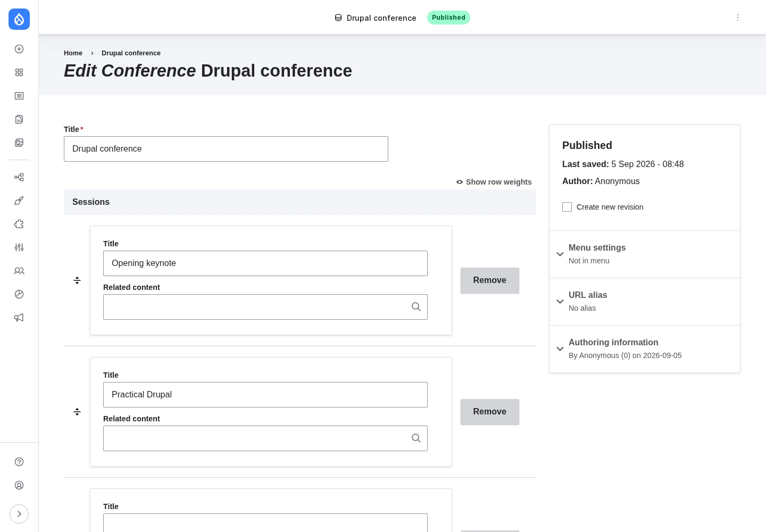The image size is (766, 532).
Task: Focus the Practical Drupal session title field
Action: click(x=265, y=395)
